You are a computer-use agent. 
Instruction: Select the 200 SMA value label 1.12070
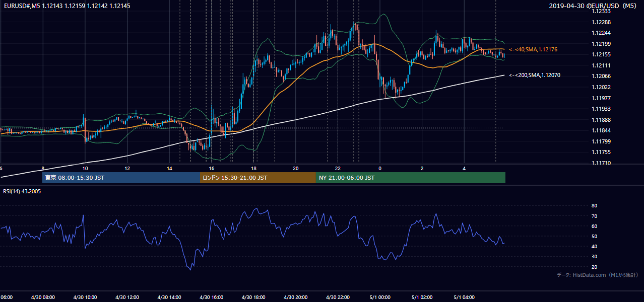(534, 75)
